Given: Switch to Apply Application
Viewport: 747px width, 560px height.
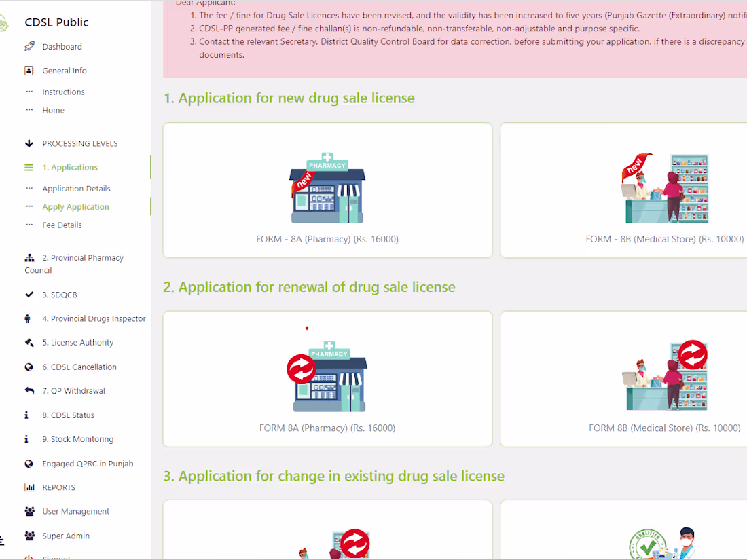Looking at the screenshot, I should pyautogui.click(x=75, y=206).
